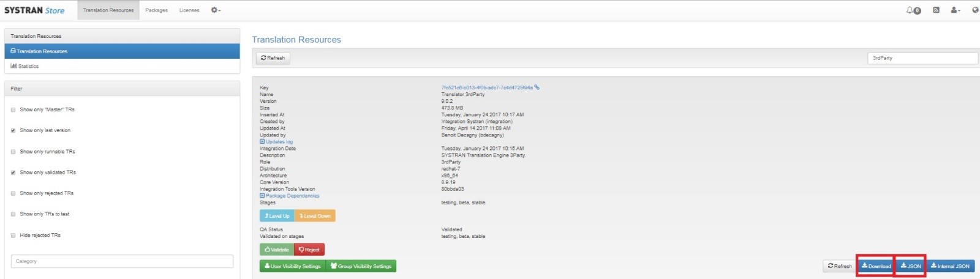This screenshot has width=980, height=279.
Task: Click the SYSTRAN Store logo
Action: tap(34, 10)
